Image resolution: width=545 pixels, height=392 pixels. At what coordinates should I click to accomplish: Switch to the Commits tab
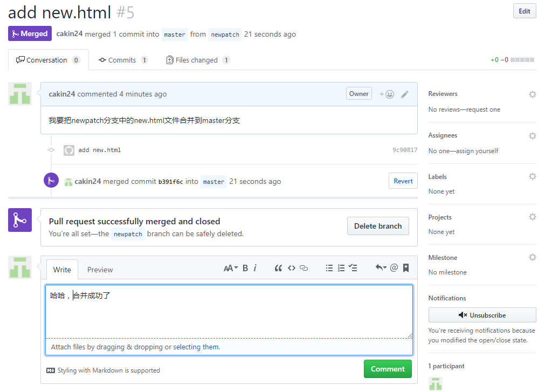(123, 60)
